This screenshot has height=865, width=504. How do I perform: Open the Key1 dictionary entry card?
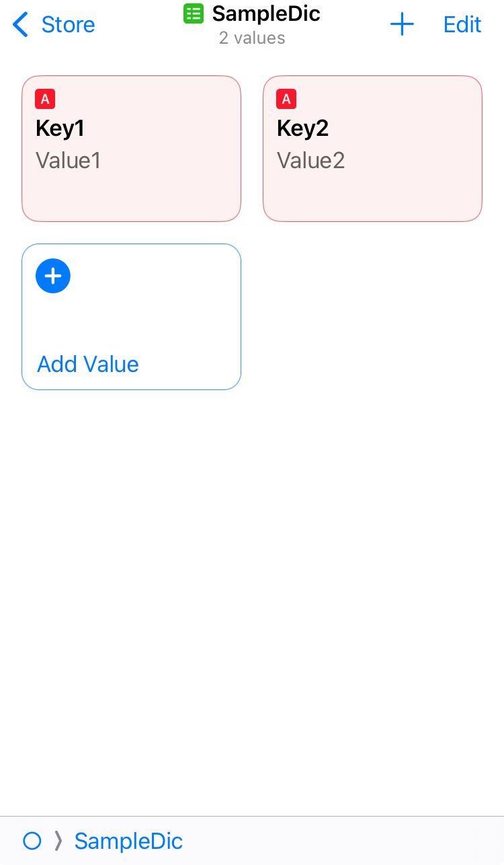point(131,148)
